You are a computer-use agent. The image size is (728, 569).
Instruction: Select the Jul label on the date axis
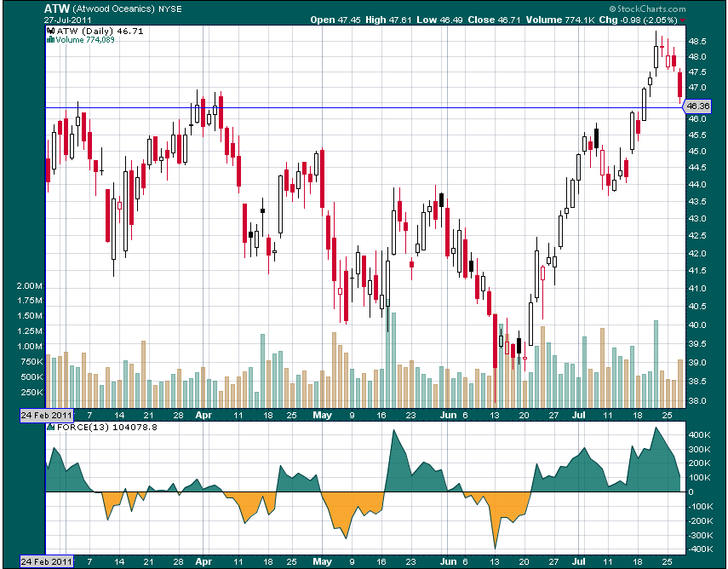578,415
